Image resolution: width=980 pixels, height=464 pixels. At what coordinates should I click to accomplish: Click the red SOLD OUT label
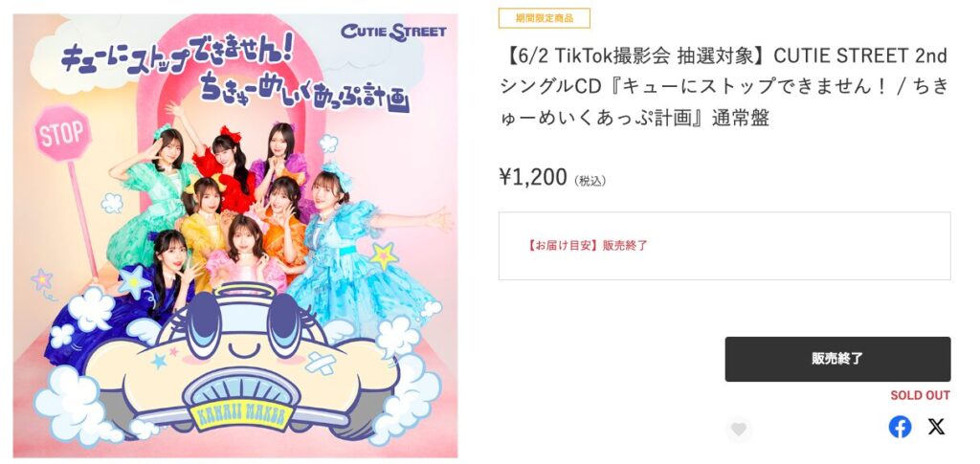(x=920, y=395)
